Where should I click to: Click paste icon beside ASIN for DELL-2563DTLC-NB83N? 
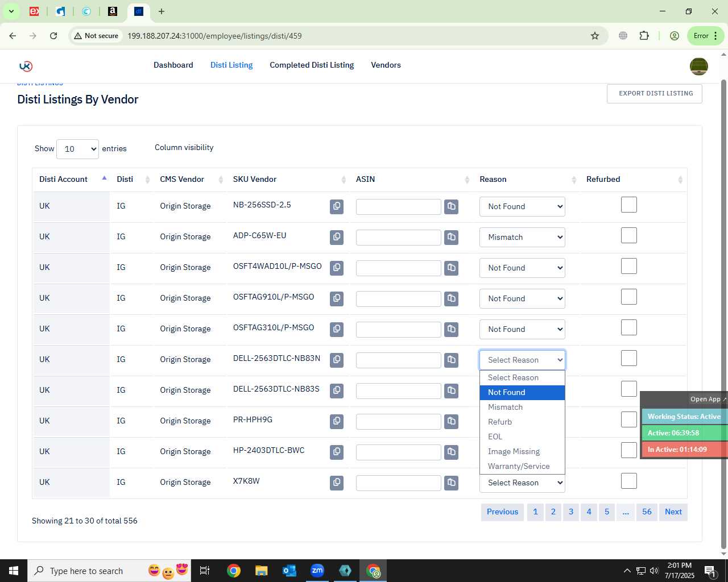pos(452,360)
